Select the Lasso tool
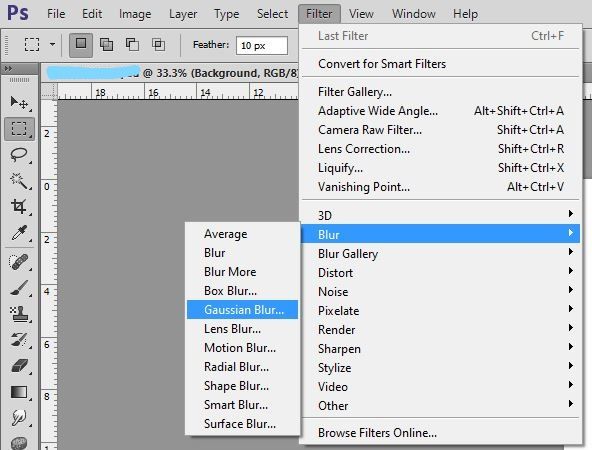 point(19,155)
